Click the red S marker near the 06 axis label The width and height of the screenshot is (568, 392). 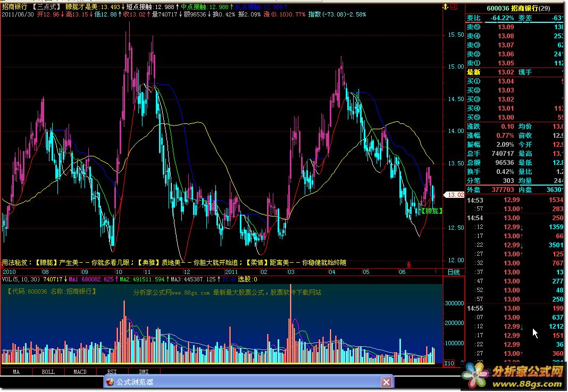[x=408, y=265]
